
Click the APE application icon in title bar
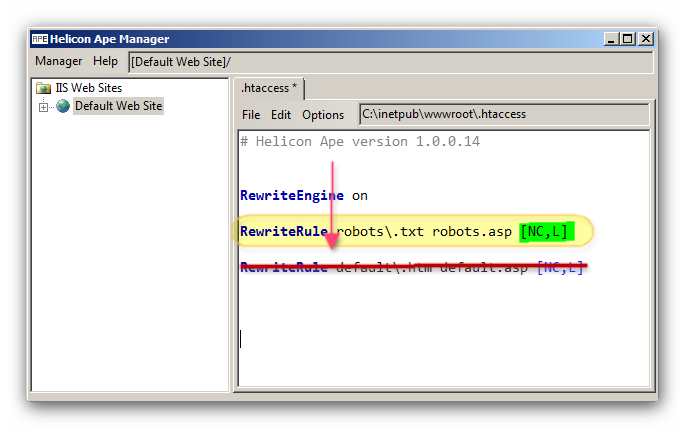tap(40, 39)
